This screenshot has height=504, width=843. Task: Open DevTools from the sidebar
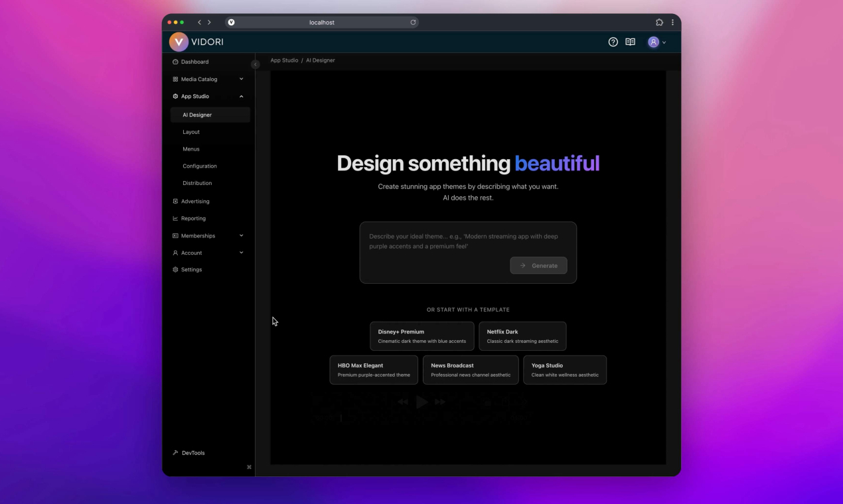click(192, 453)
